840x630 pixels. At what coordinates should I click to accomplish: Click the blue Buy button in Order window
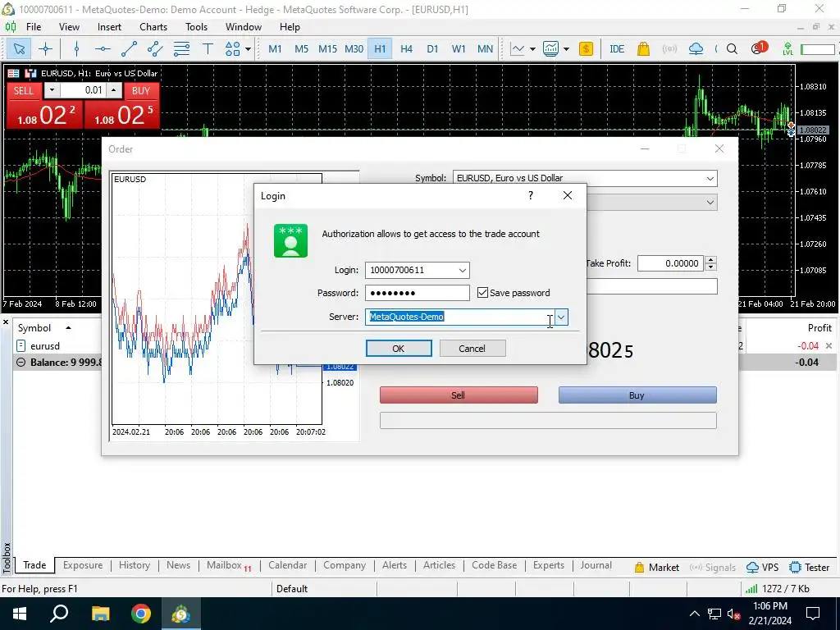(x=637, y=395)
